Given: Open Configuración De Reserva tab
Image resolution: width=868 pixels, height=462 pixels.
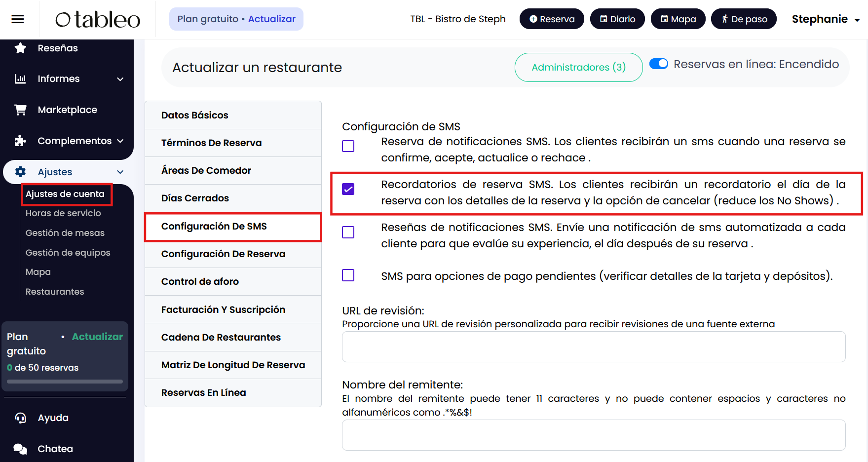Looking at the screenshot, I should pos(233,254).
